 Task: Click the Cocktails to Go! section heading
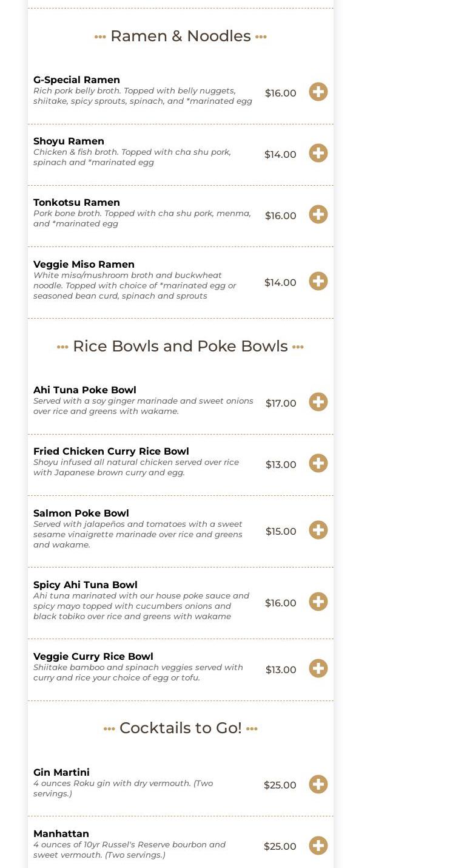180,728
